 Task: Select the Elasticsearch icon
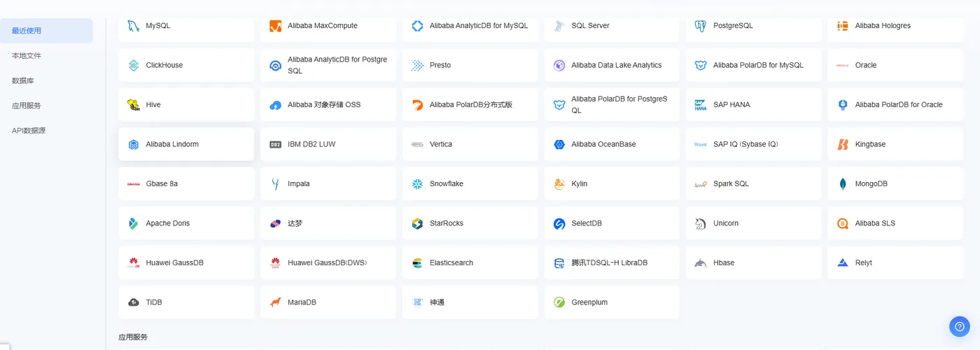[x=417, y=263]
